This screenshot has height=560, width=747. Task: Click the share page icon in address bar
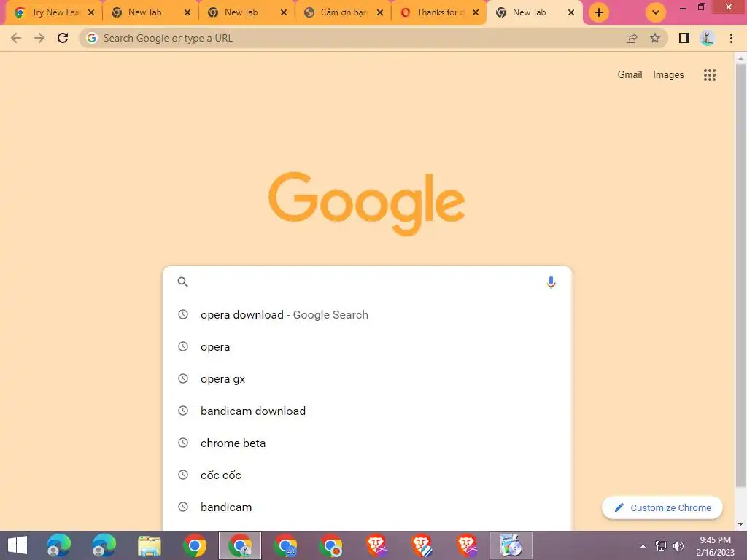click(x=632, y=38)
